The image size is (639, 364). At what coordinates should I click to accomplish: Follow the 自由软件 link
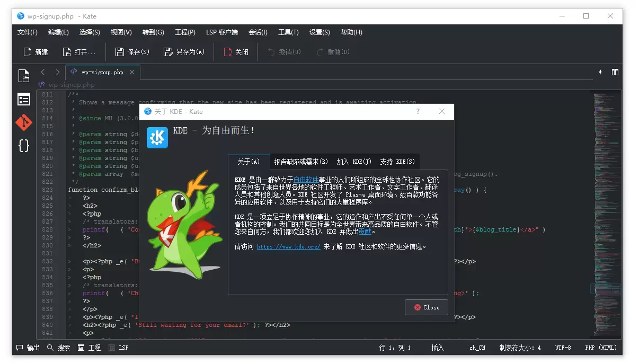point(306,180)
